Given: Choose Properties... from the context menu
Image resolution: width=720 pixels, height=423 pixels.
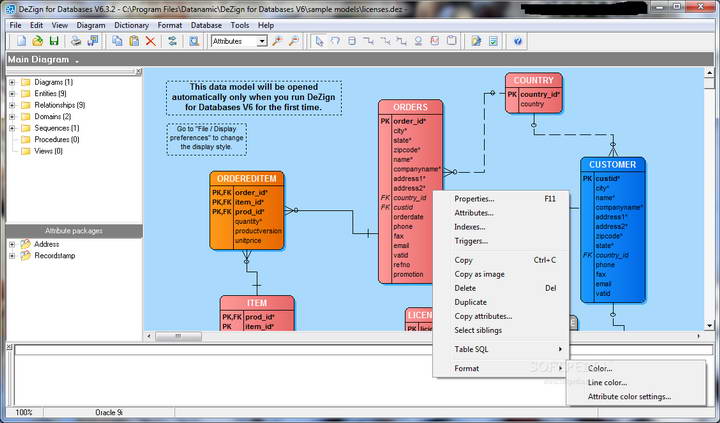Looking at the screenshot, I should click(474, 199).
